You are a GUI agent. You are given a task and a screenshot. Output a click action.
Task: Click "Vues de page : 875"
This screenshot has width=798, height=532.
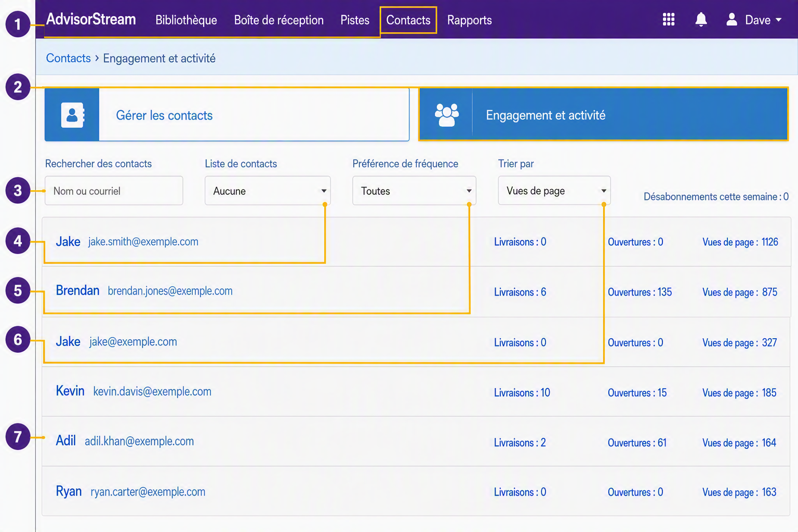[740, 292]
